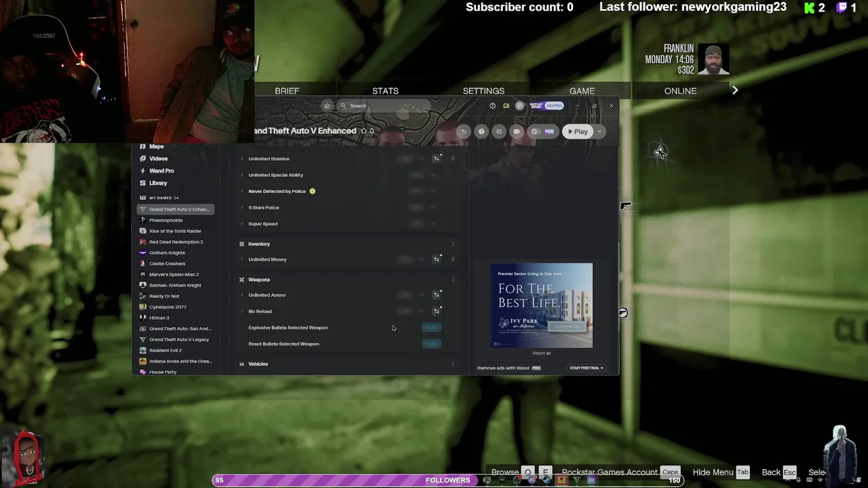The image size is (868, 488).
Task: Favorite the game with the star icon
Action: (363, 131)
